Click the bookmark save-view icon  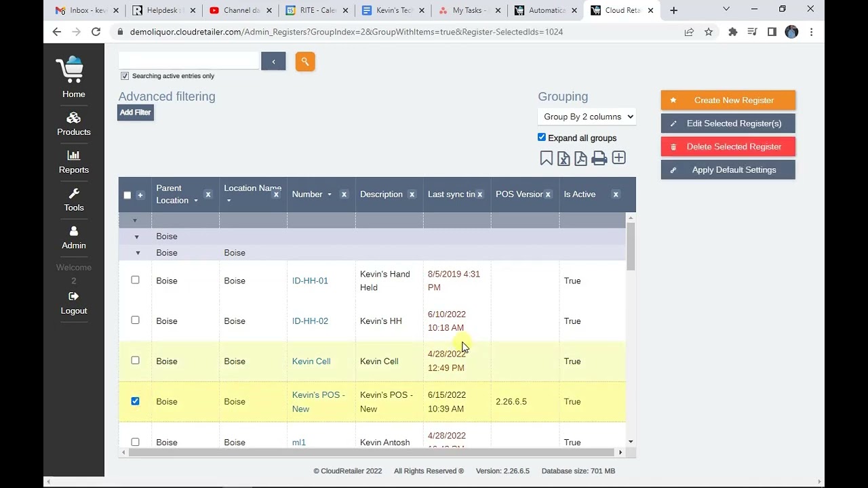[546, 159]
